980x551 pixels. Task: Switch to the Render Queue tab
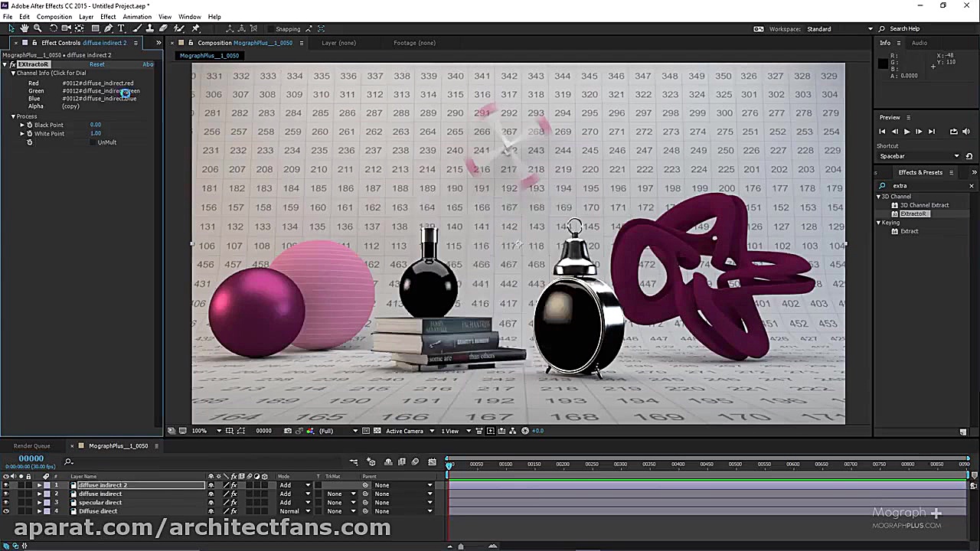(x=31, y=446)
